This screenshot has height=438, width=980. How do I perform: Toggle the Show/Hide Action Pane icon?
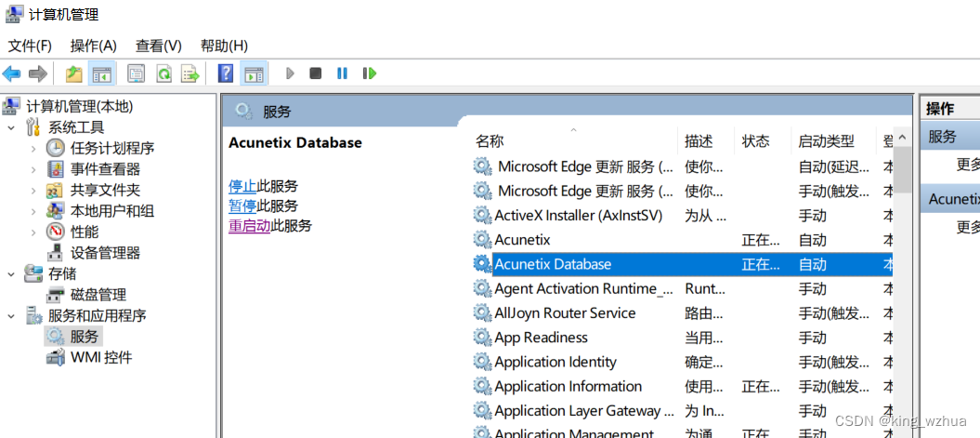pyautogui.click(x=253, y=73)
